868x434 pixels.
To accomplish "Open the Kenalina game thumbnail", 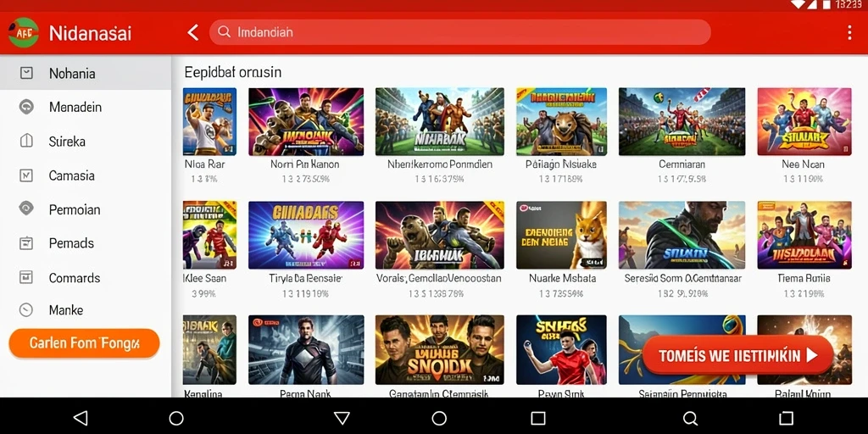I will pos(210,350).
